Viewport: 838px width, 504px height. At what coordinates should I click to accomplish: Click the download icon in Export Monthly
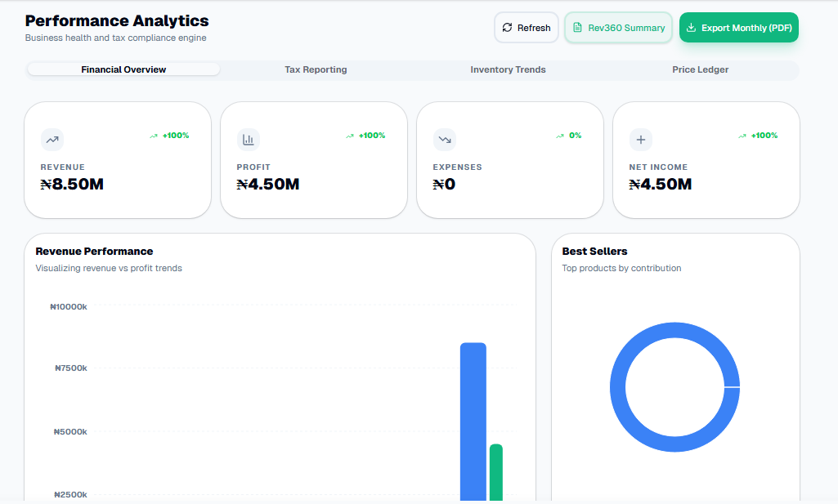(691, 28)
